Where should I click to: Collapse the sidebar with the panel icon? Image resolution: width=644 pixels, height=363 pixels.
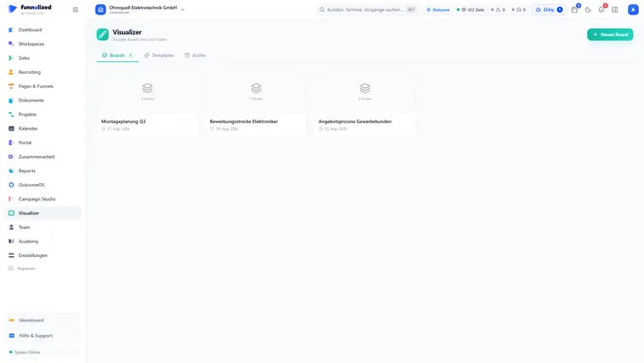(x=75, y=9)
